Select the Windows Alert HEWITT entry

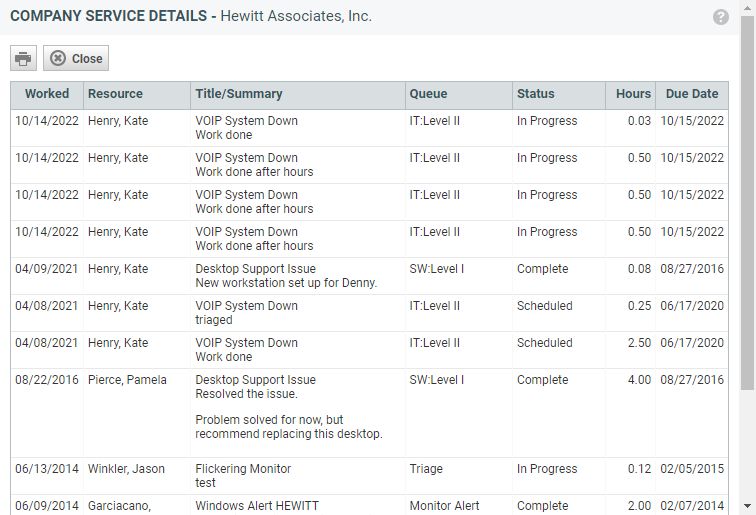(x=257, y=506)
